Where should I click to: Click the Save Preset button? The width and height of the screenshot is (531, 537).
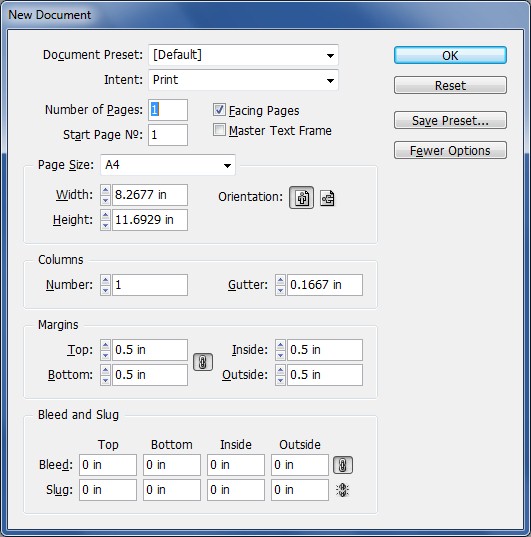point(450,120)
